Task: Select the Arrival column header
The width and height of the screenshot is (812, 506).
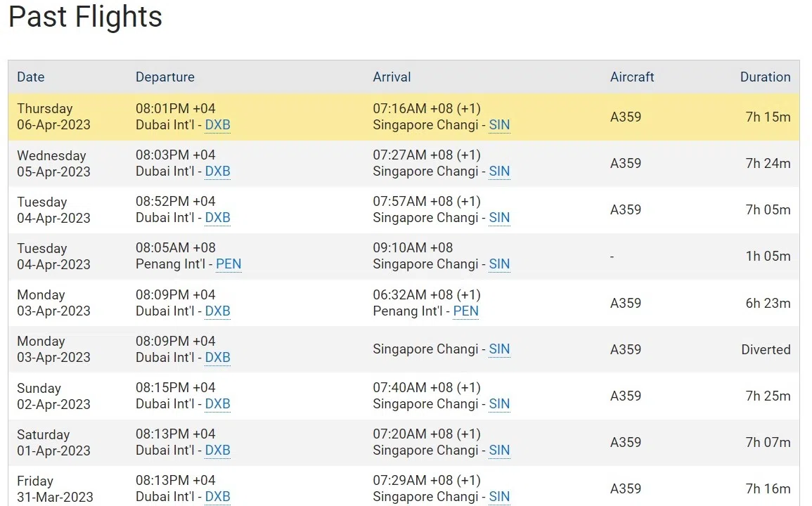Action: 392,77
